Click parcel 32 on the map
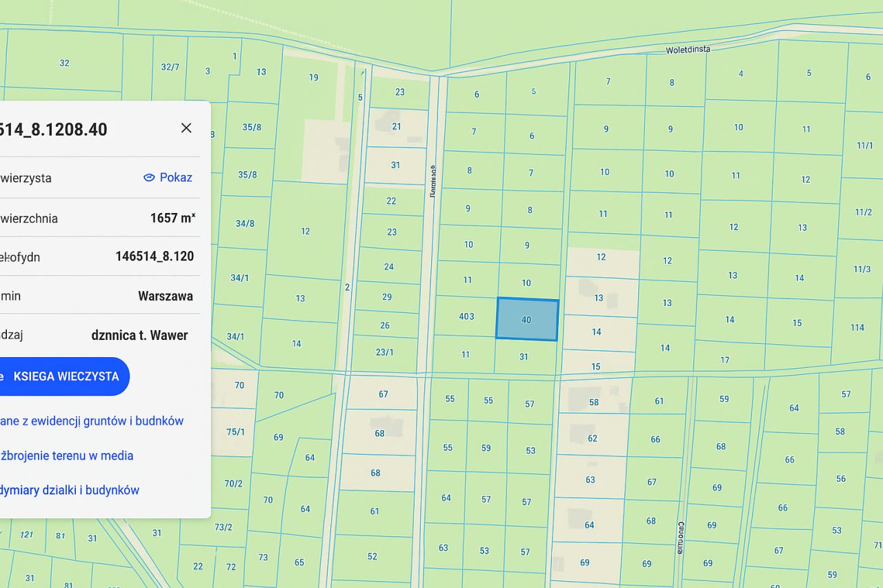Viewport: 883px width, 588px height. (64, 63)
